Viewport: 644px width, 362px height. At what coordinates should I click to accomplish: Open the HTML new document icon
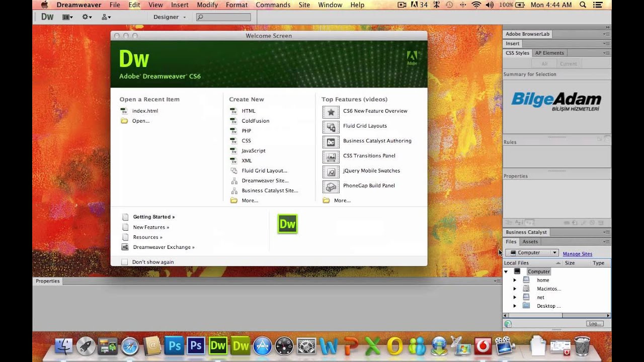233,111
